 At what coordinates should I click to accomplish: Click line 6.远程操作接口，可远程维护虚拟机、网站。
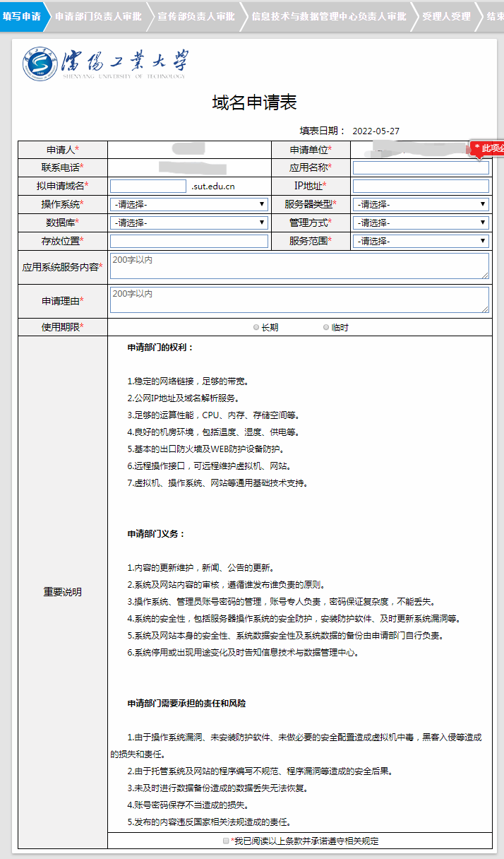[209, 466]
